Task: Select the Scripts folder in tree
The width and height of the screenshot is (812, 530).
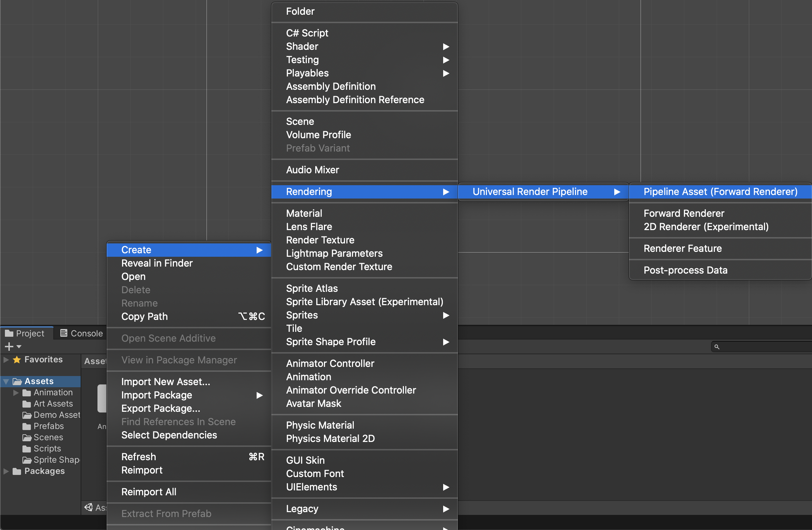Action: 47,449
